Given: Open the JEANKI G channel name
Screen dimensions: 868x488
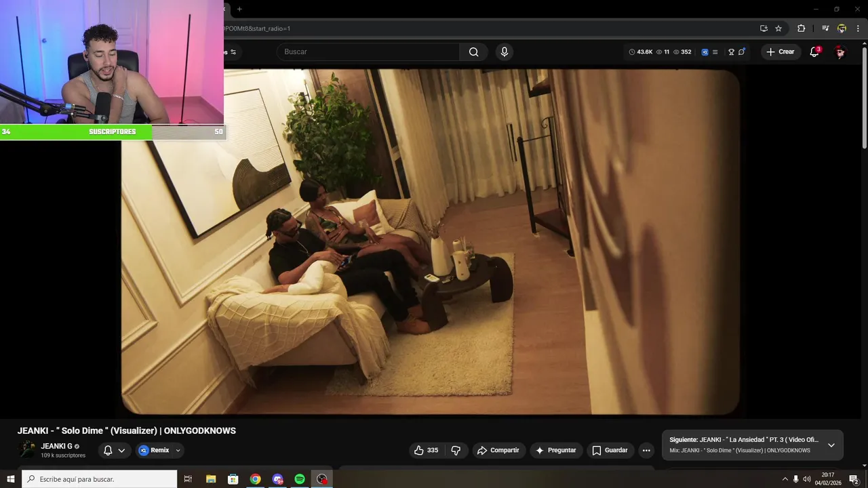Looking at the screenshot, I should coord(56,446).
